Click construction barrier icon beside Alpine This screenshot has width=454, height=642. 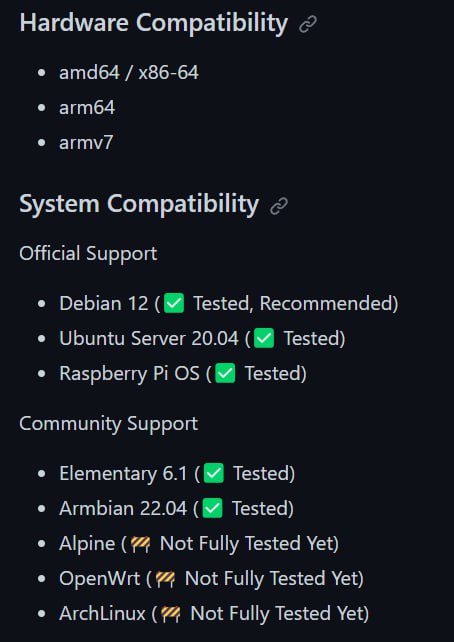coord(140,544)
